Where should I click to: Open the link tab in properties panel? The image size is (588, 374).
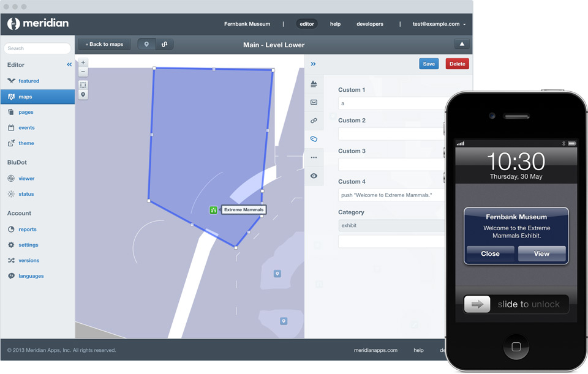[314, 121]
